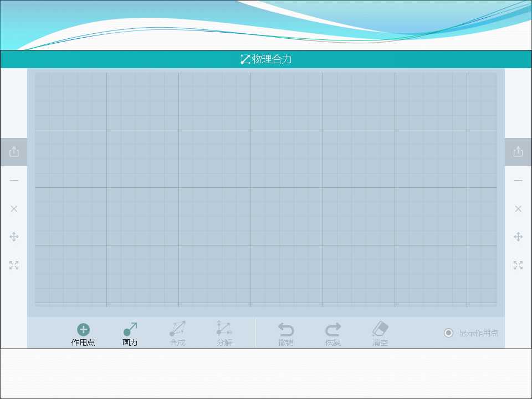Activate the 合成 force composition tool

177,334
